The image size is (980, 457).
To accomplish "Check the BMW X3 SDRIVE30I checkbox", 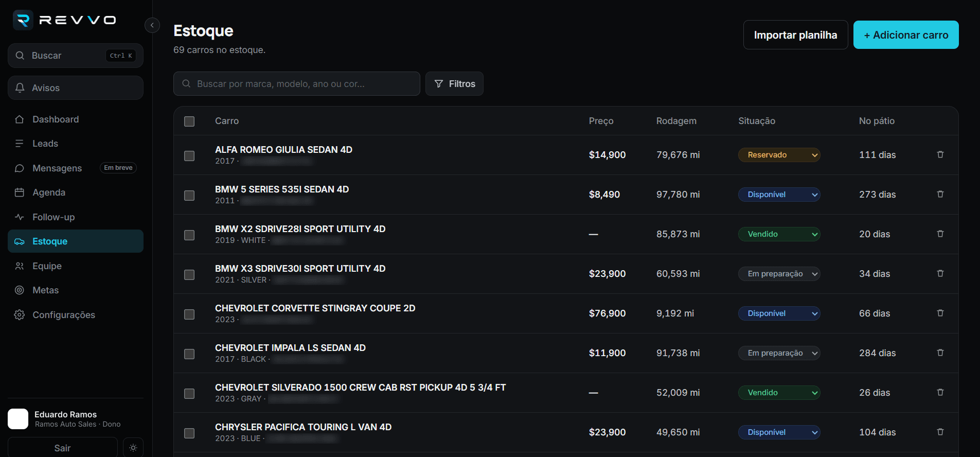I will point(189,275).
